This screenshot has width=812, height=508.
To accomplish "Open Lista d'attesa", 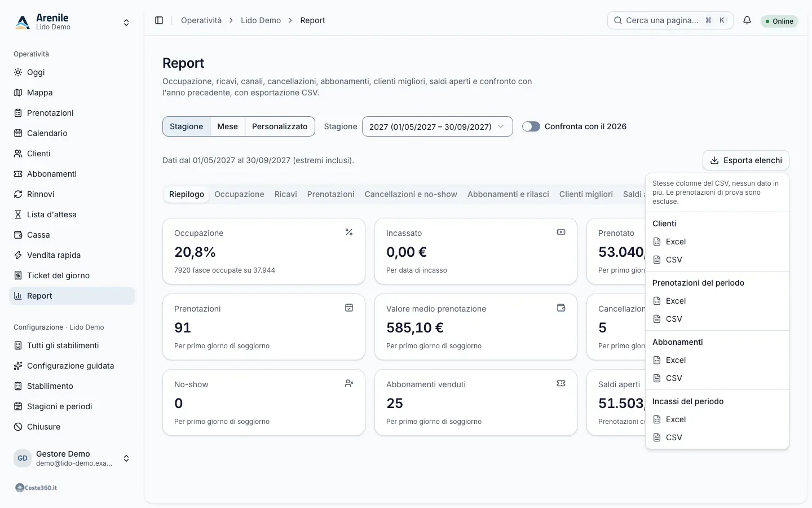I will coord(72,214).
